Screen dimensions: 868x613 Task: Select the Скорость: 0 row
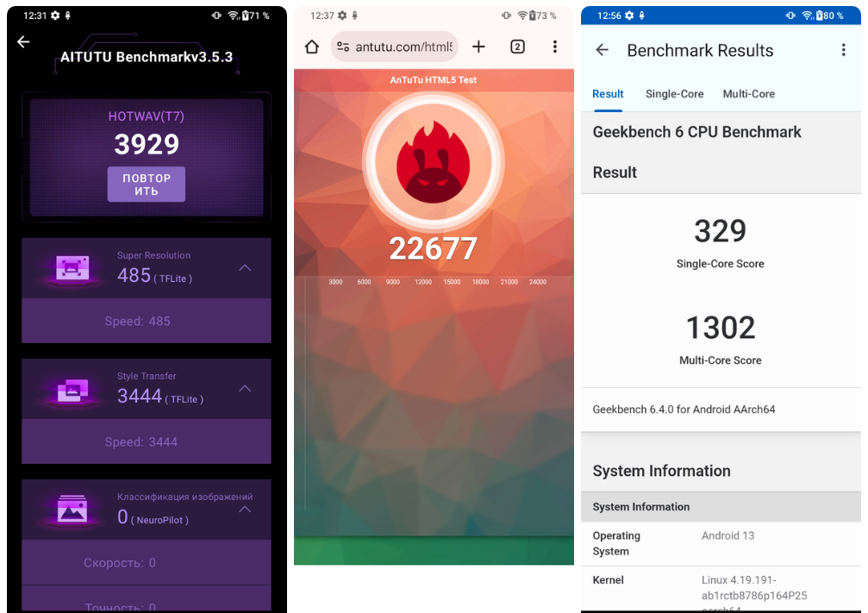[x=147, y=563]
